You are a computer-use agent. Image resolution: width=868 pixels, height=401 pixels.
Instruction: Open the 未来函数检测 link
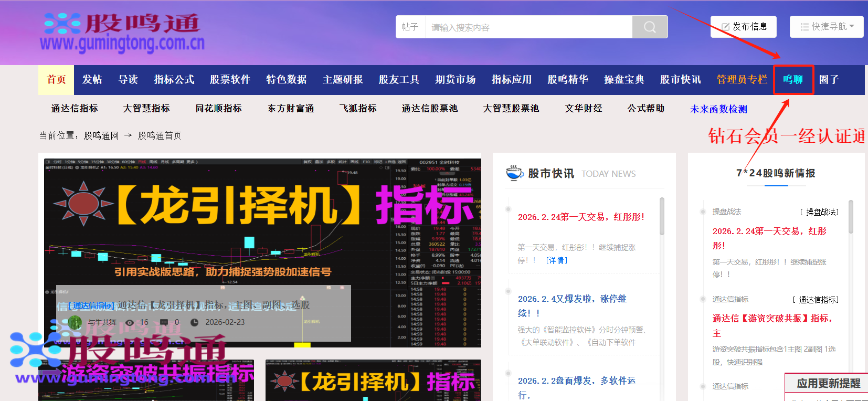[x=718, y=109]
